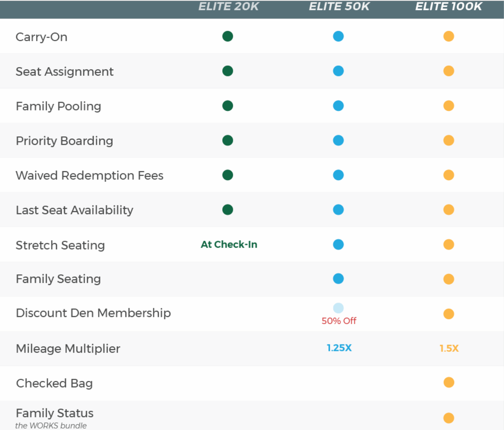Image resolution: width=504 pixels, height=430 pixels.
Task: Click the At Check-In text for Stretch Seating
Action: [228, 244]
